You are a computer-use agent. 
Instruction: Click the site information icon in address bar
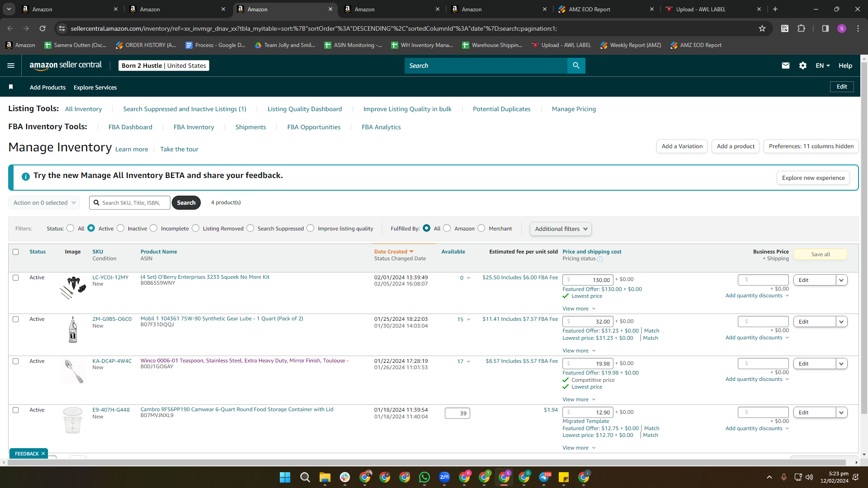[62, 28]
